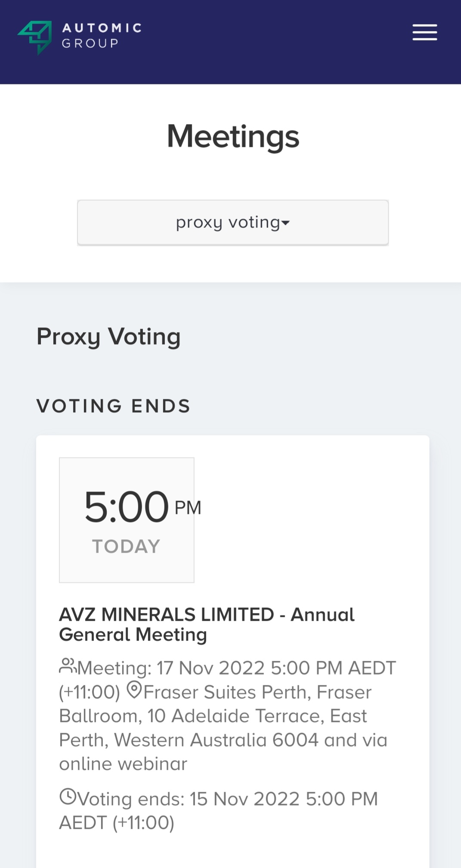461x868 pixels.
Task: Open the hamburger navigation menu
Action: [x=424, y=32]
